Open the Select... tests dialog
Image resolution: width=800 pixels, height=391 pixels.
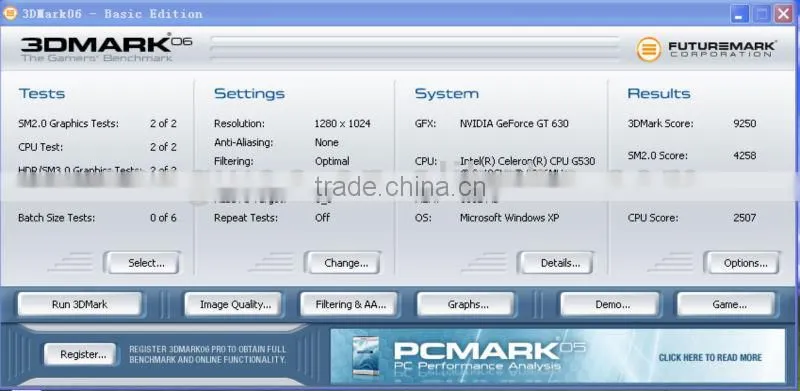pos(142,263)
